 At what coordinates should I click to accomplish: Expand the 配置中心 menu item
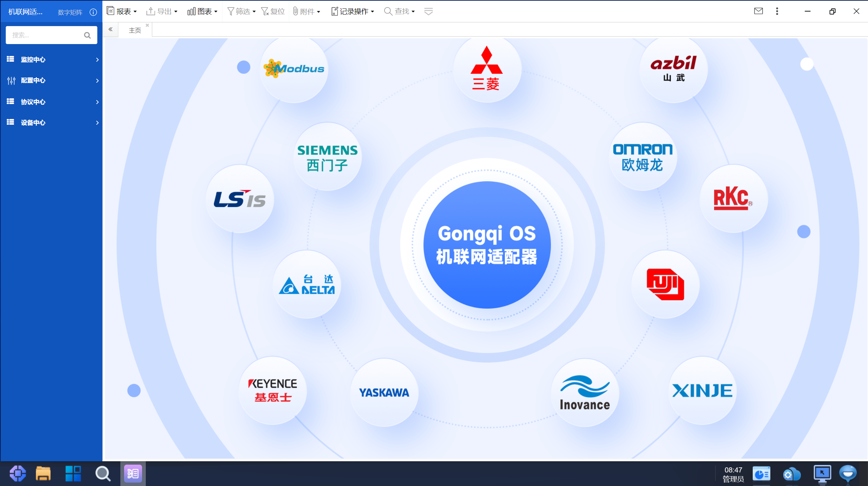pyautogui.click(x=52, y=80)
